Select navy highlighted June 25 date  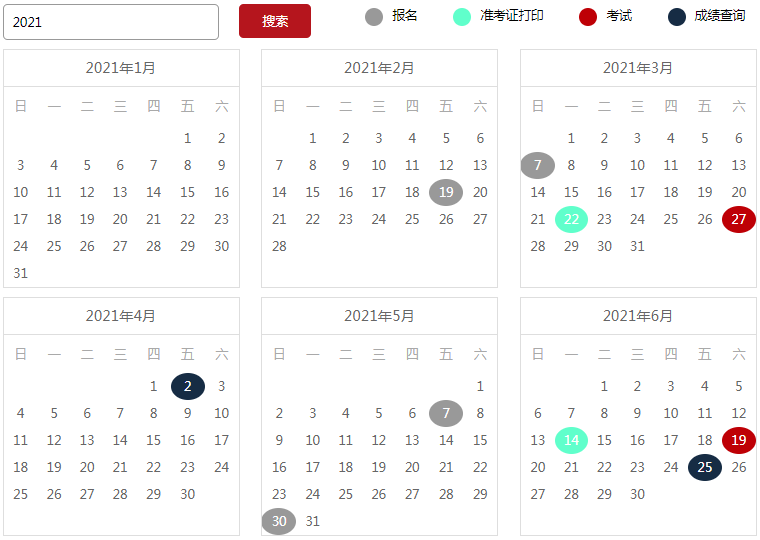click(705, 467)
